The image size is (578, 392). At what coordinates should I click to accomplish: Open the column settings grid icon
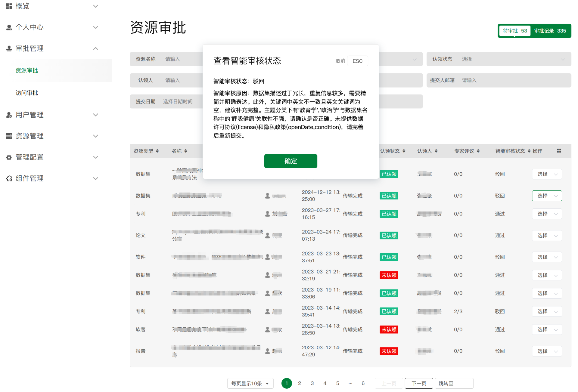click(x=559, y=151)
